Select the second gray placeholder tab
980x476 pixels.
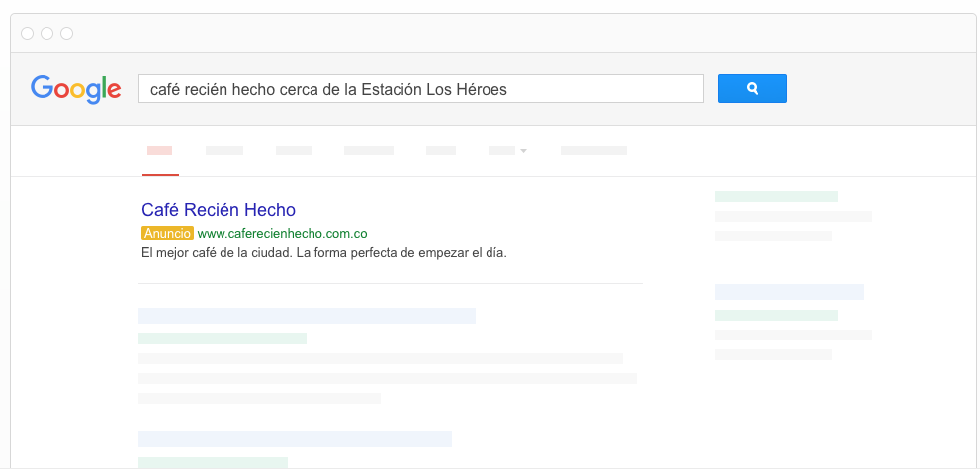[x=223, y=151]
